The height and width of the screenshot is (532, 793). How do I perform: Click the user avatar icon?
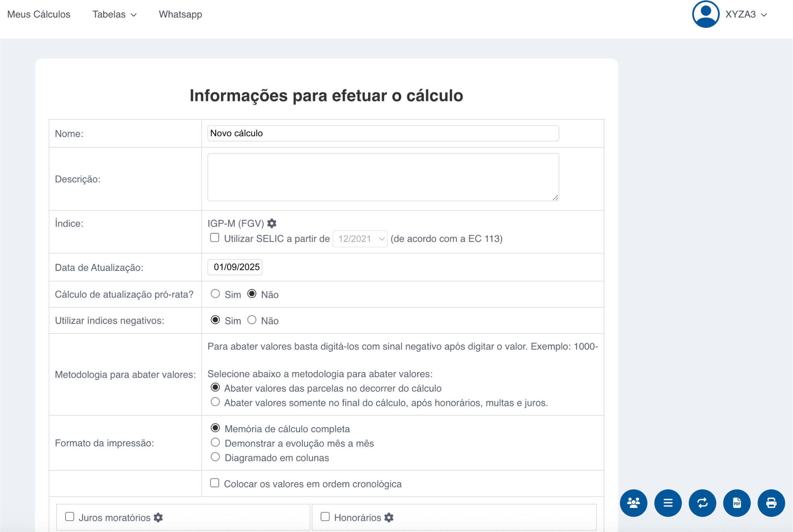click(x=705, y=14)
